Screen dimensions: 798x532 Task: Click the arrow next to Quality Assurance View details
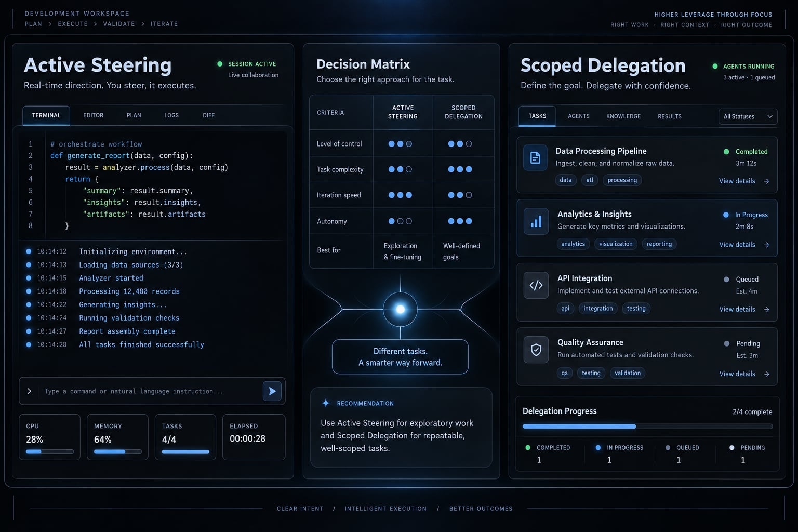(766, 374)
